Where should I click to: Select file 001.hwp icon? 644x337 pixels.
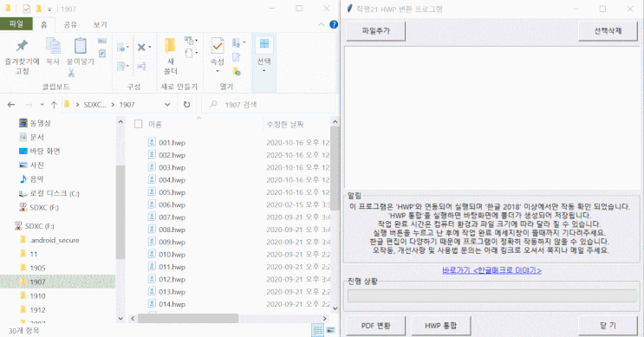[152, 142]
